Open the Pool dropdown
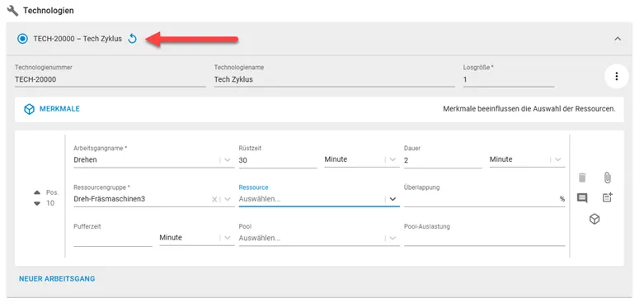 pos(319,238)
